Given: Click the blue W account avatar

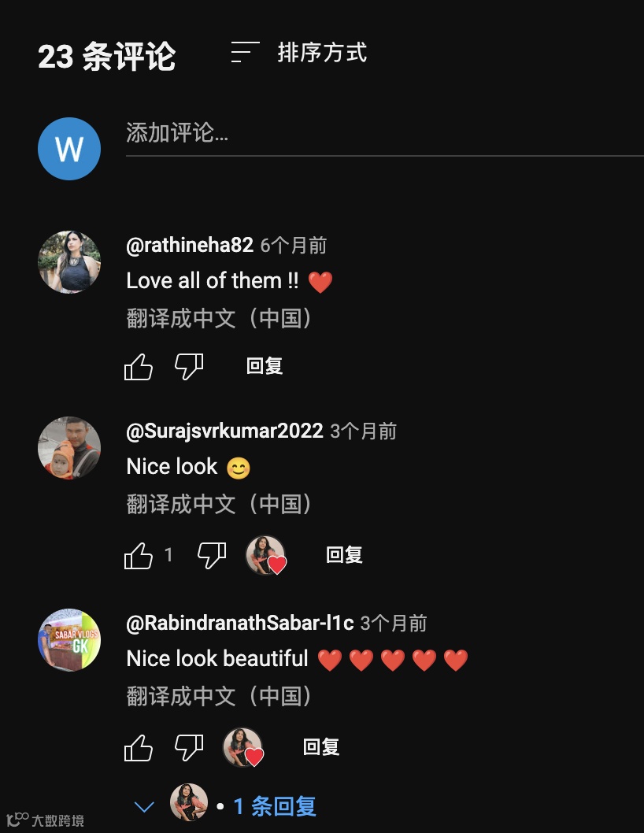Looking at the screenshot, I should [69, 149].
